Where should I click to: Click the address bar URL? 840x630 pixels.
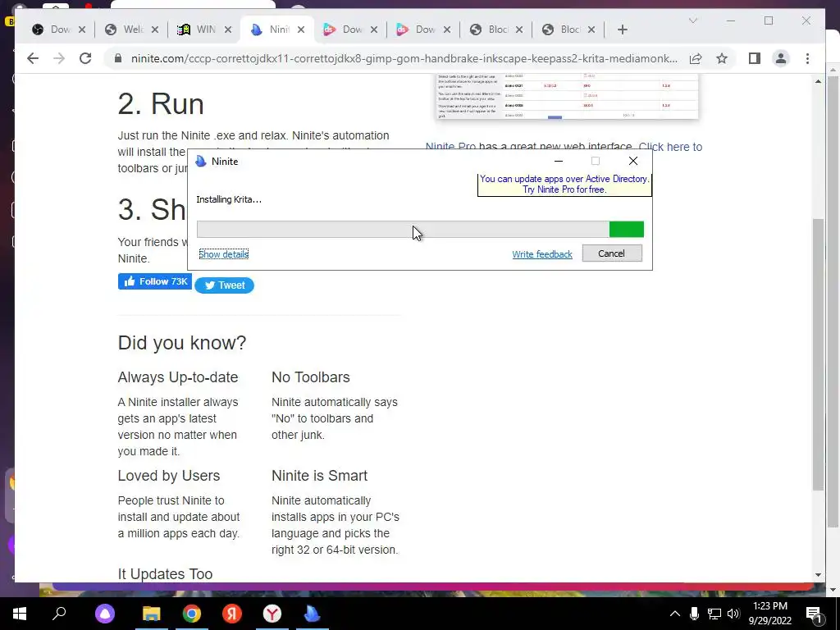coord(404,58)
